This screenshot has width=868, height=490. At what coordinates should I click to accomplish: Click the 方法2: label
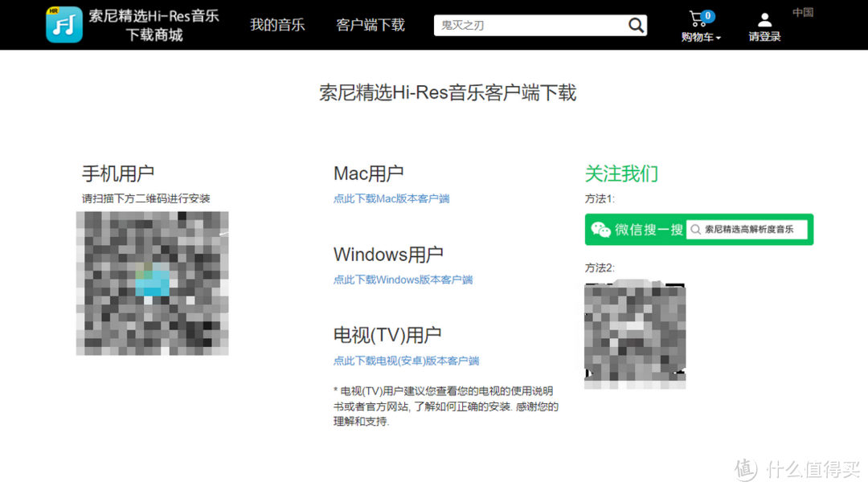point(600,267)
